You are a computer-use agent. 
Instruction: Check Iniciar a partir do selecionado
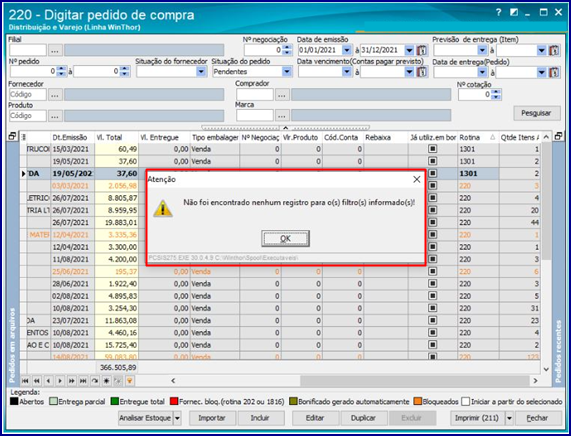pyautogui.click(x=465, y=402)
